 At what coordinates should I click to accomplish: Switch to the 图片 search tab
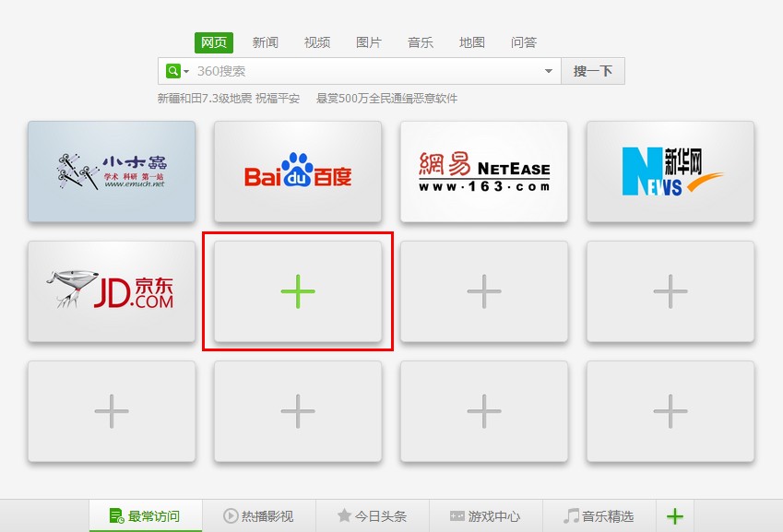369,42
